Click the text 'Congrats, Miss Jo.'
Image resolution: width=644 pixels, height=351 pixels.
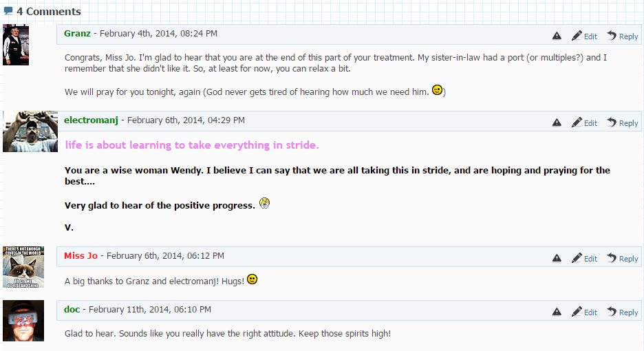pyautogui.click(x=100, y=58)
